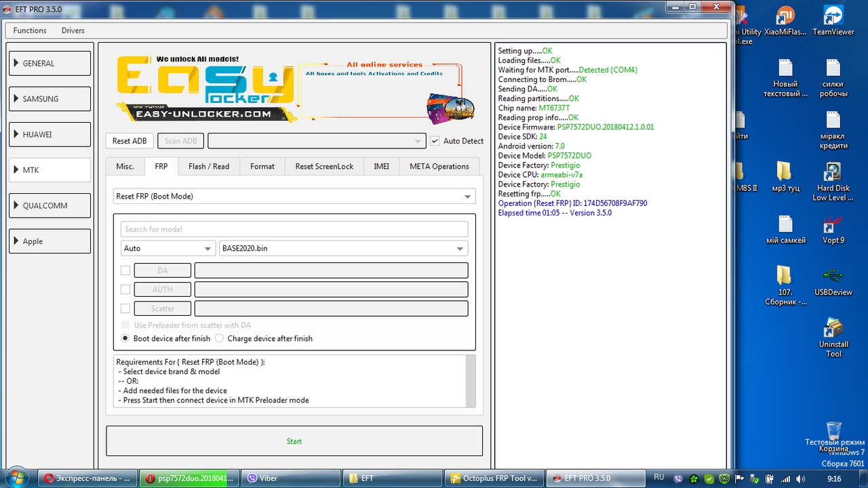The width and height of the screenshot is (868, 488).
Task: Open the Recycle Bin (Корзина) icon
Action: coord(833,436)
